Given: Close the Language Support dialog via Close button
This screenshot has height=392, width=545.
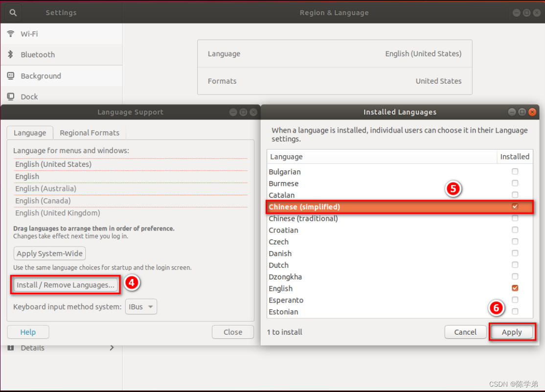Looking at the screenshot, I should pos(233,332).
